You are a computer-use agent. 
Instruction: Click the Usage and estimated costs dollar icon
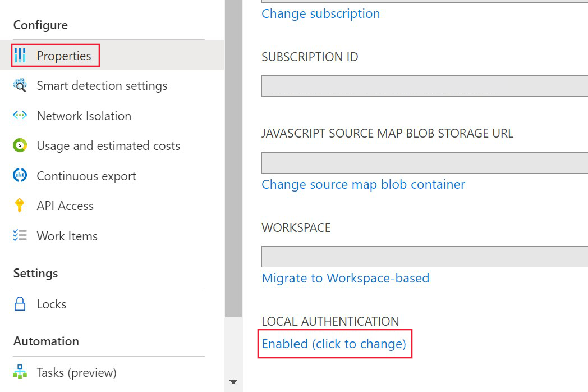click(x=20, y=145)
